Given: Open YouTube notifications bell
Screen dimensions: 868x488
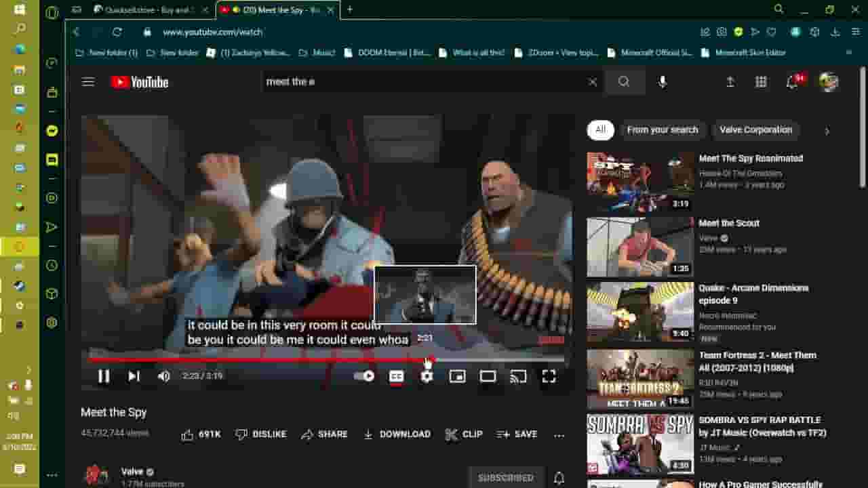Looking at the screenshot, I should click(x=792, y=82).
